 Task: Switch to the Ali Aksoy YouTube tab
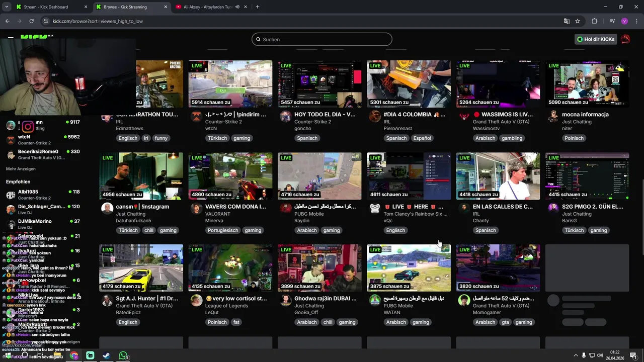[207, 7]
